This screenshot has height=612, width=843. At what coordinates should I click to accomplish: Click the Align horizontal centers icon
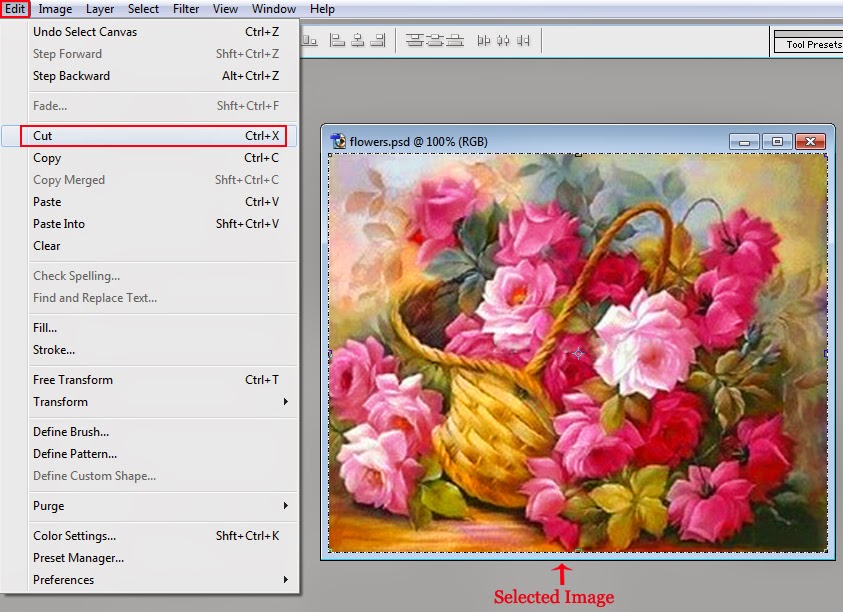358,40
